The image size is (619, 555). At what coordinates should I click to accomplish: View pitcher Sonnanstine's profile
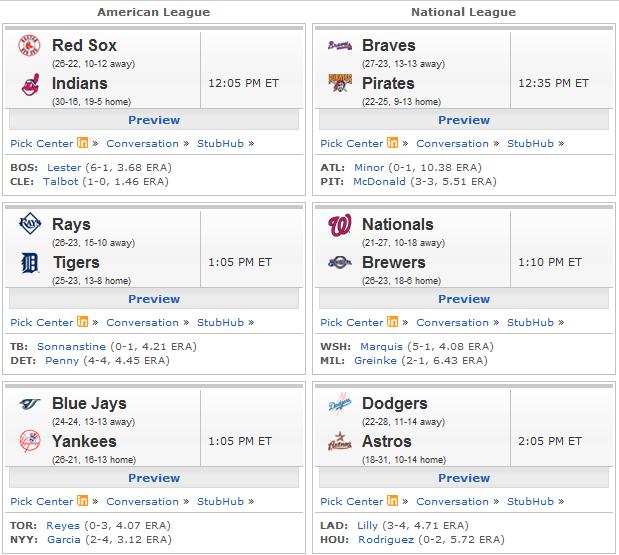pyautogui.click(x=71, y=347)
